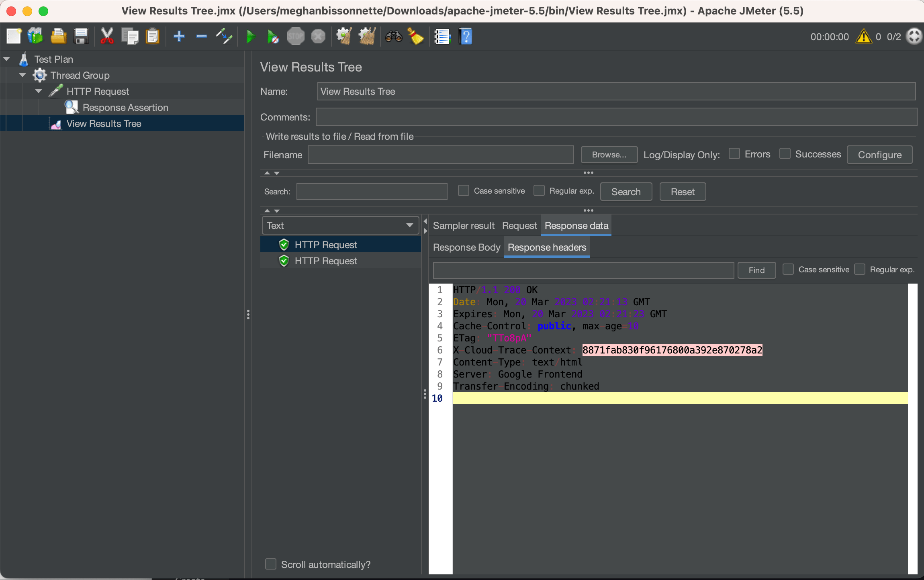Click the Stop sign icon
Screen dimensions: 924x580
point(295,37)
